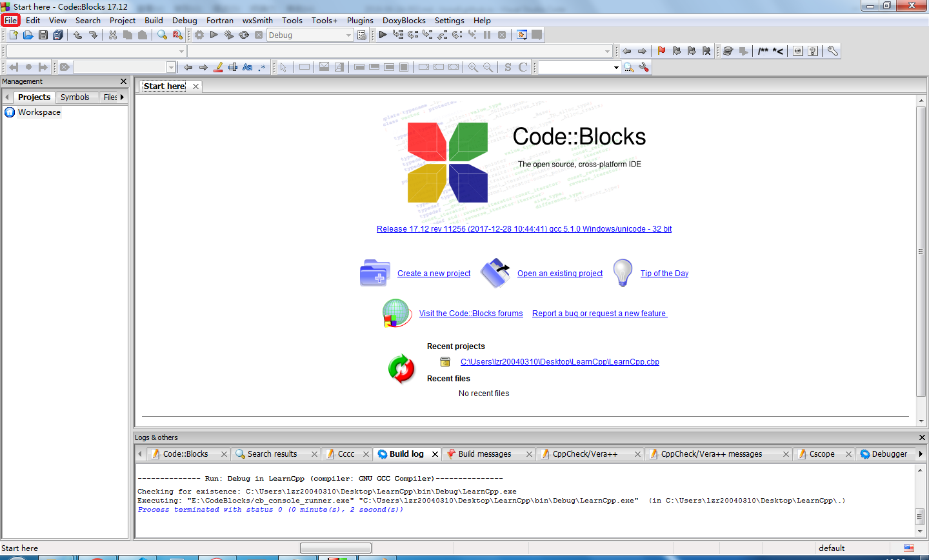The height and width of the screenshot is (560, 929).
Task: Open the Settings menu
Action: tap(449, 20)
